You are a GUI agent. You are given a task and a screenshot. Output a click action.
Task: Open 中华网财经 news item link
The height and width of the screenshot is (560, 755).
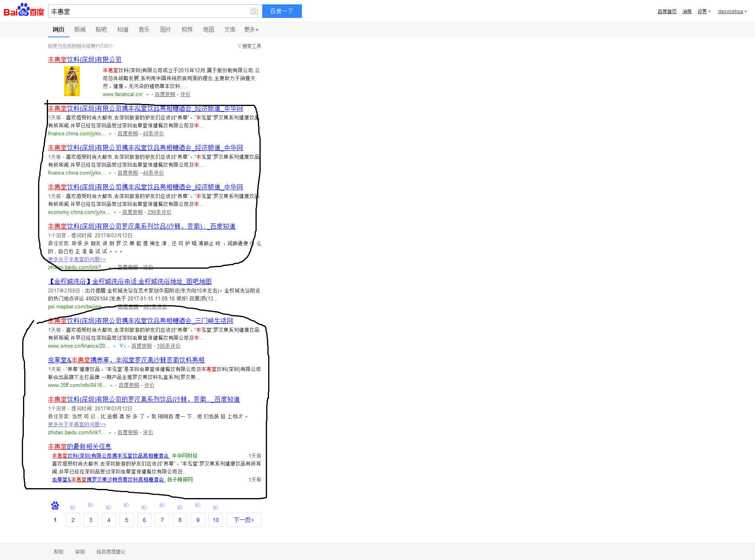pos(111,456)
